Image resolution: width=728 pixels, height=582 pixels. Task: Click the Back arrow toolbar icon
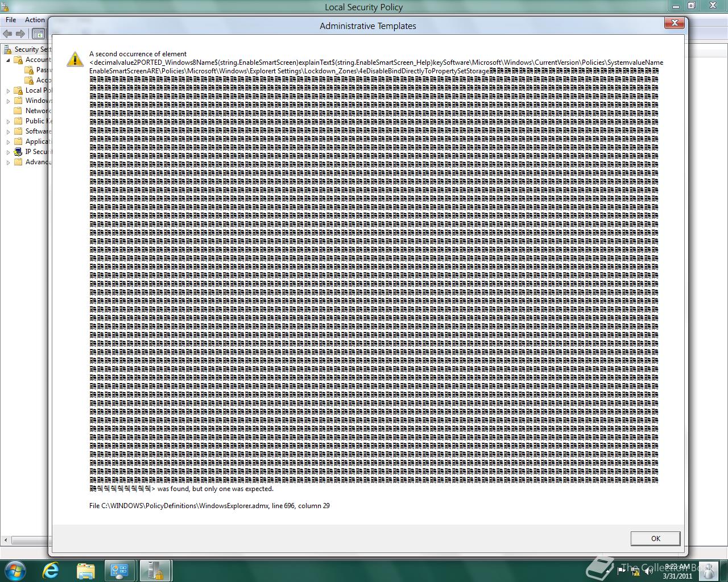point(7,34)
